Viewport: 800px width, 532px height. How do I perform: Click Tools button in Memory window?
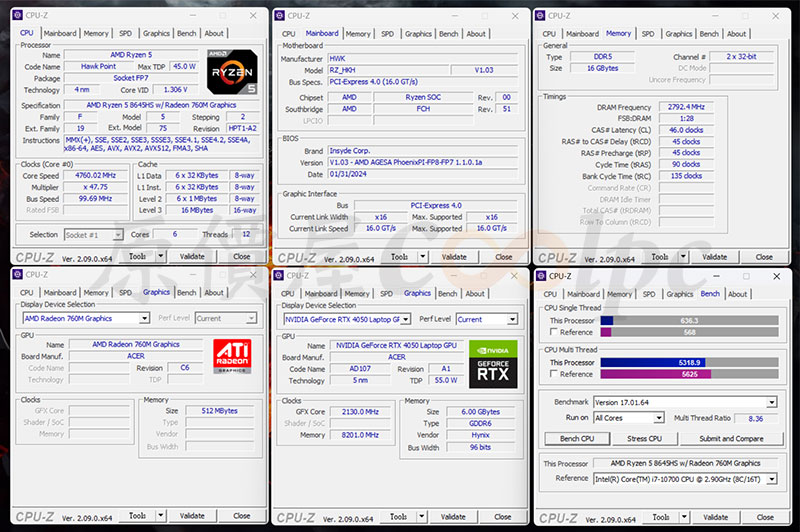[x=660, y=257]
